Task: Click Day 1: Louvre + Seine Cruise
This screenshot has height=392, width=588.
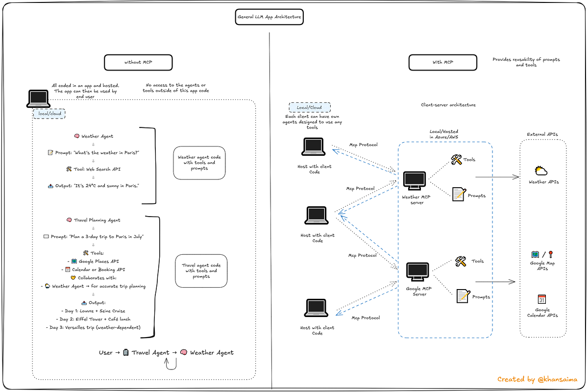Action: 93,311
